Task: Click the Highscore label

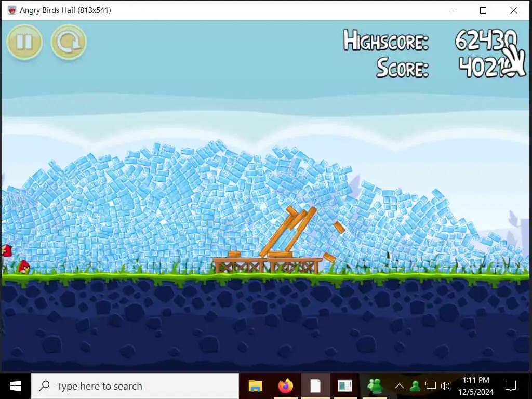Action: (386, 41)
